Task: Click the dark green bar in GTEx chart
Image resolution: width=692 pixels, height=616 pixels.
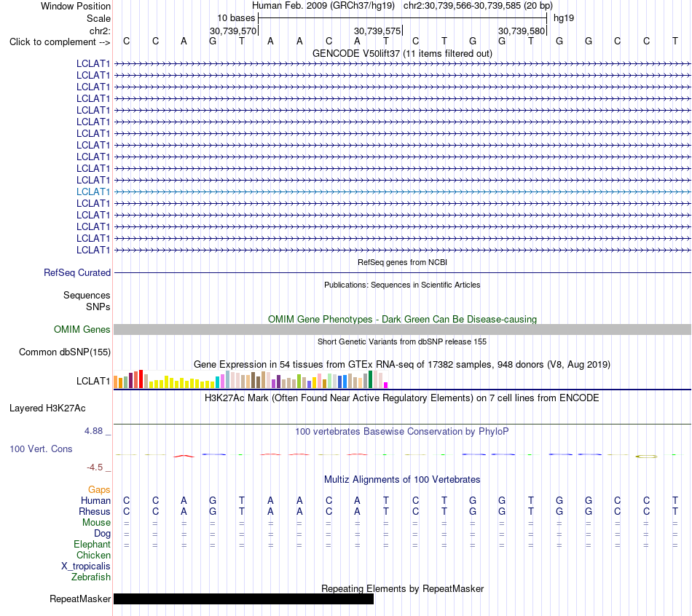Action: tap(371, 379)
